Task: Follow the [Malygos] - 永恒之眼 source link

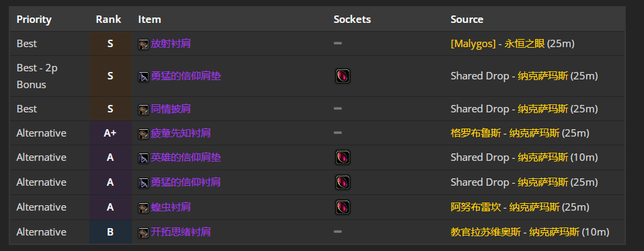Action: click(497, 44)
